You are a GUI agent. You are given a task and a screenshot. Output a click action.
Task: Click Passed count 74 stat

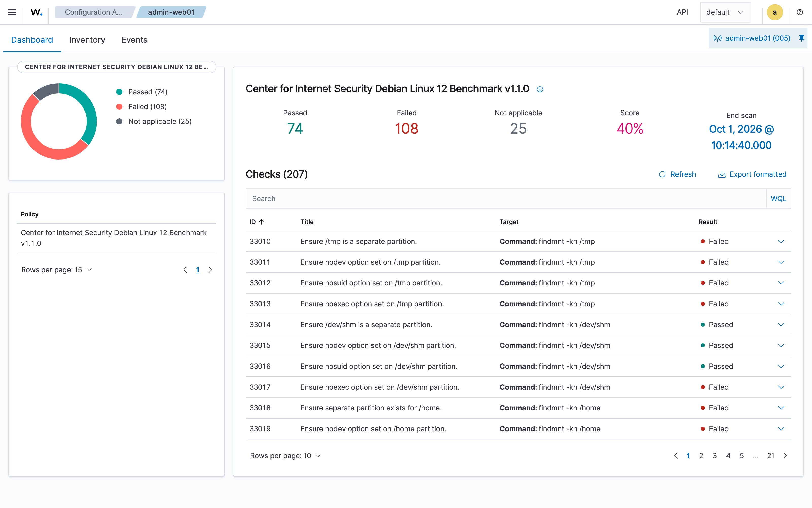[295, 128]
